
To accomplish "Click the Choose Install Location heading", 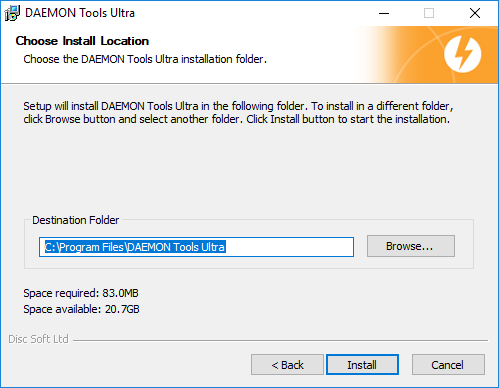I will click(82, 41).
